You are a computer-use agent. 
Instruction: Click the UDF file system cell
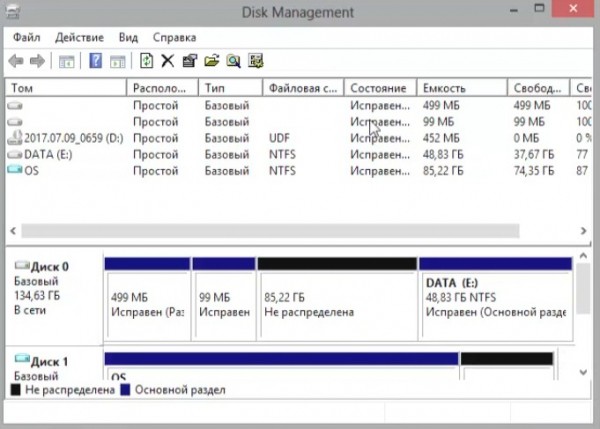pos(279,138)
